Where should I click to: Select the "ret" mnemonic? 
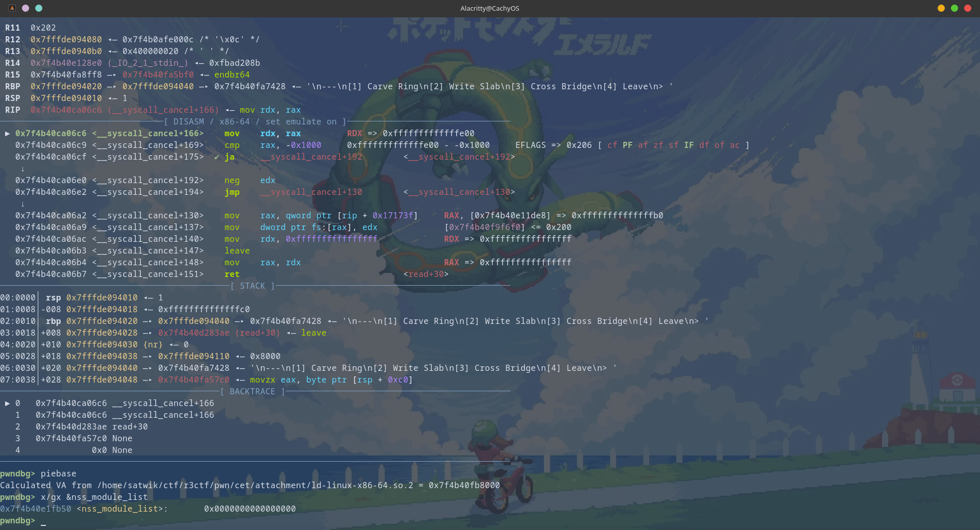coord(232,274)
